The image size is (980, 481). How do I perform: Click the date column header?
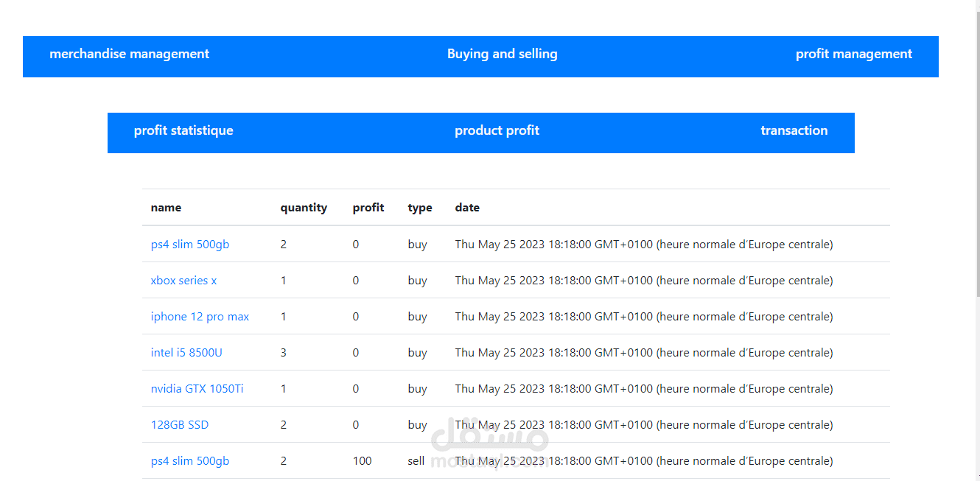click(x=467, y=208)
